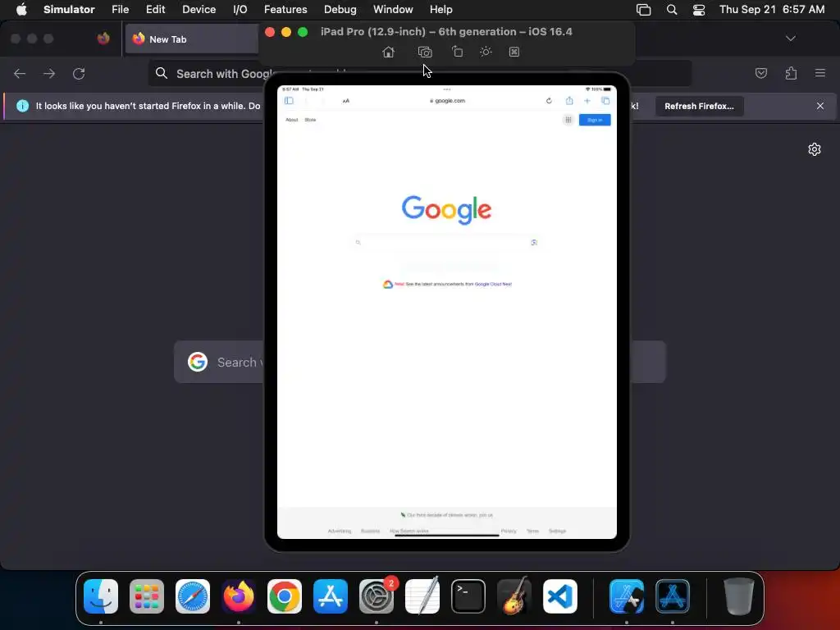840x630 pixels.
Task: Click the Firefox forward arrow
Action: [49, 73]
